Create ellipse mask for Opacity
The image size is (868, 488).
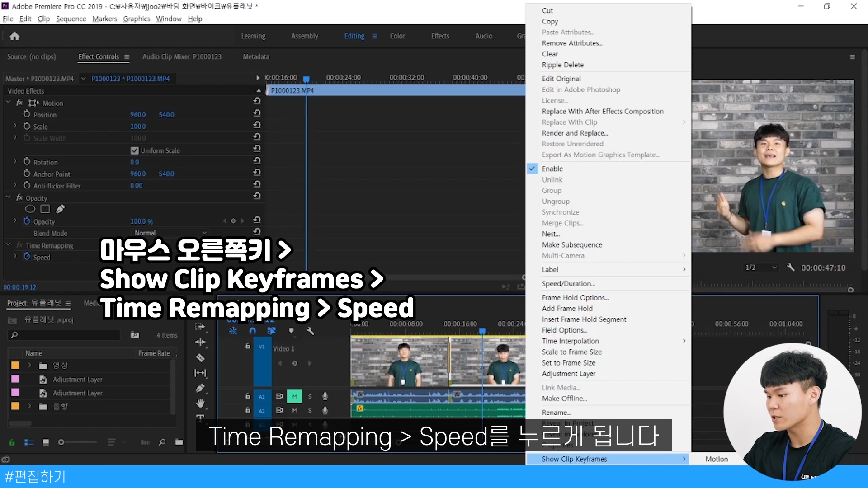click(x=30, y=209)
